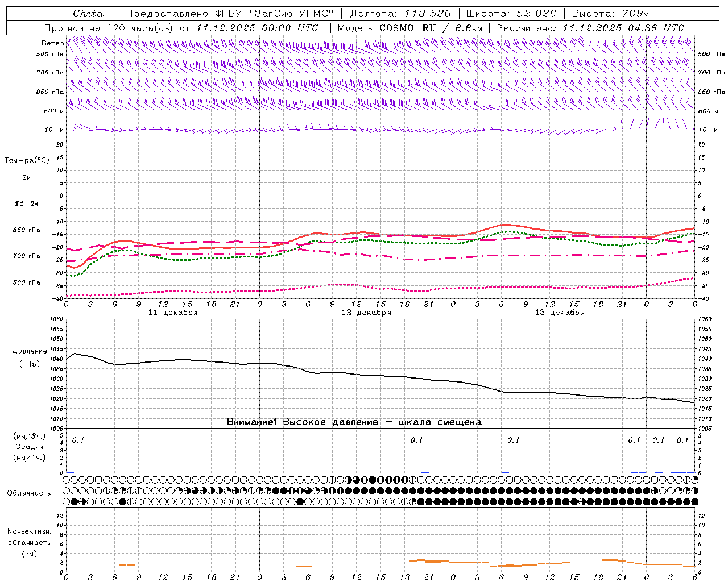Click the dash-dot line sample under "700 гПа" temperature legend
Image resolution: width=728 pixels, height=582 pixels.
click(25, 263)
